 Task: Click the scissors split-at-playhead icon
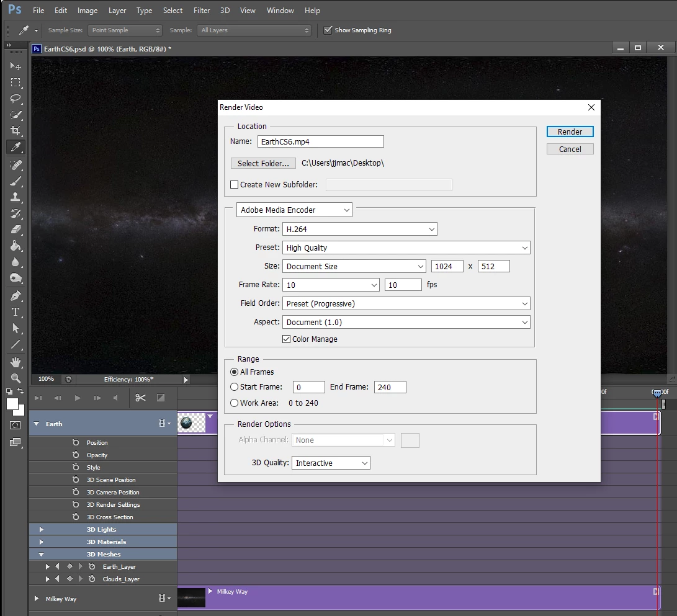tap(140, 398)
